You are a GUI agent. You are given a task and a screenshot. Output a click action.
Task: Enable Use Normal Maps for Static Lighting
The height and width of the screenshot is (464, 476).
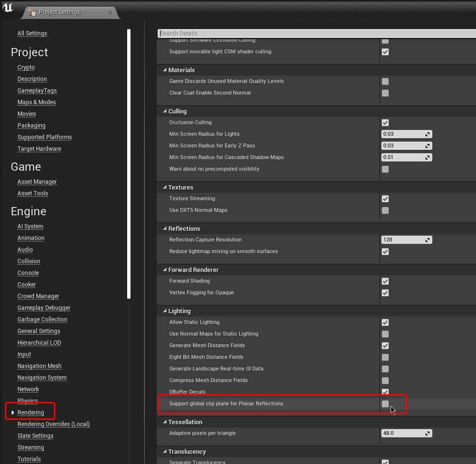point(385,334)
